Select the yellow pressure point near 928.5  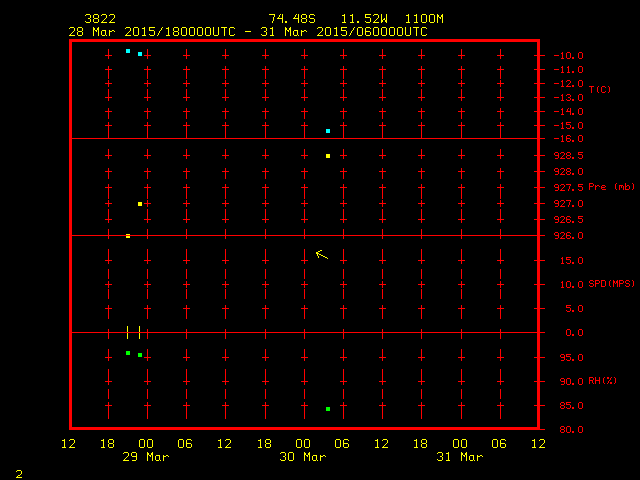point(328,156)
